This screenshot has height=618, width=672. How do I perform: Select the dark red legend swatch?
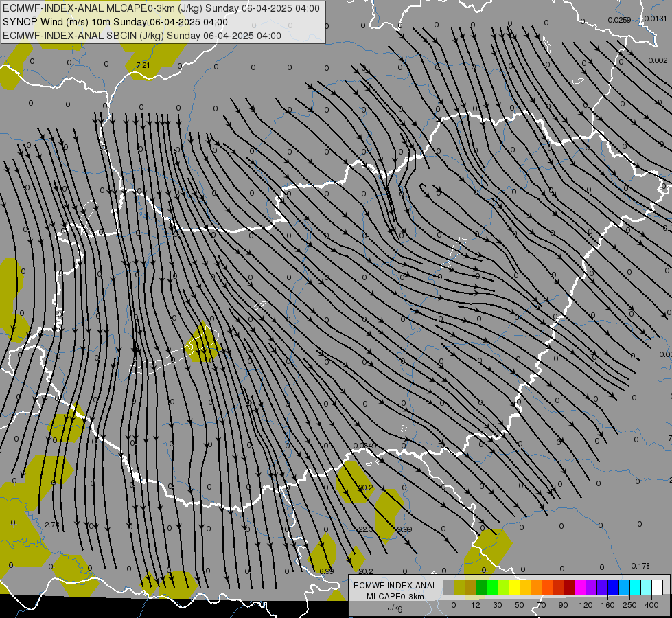click(569, 587)
